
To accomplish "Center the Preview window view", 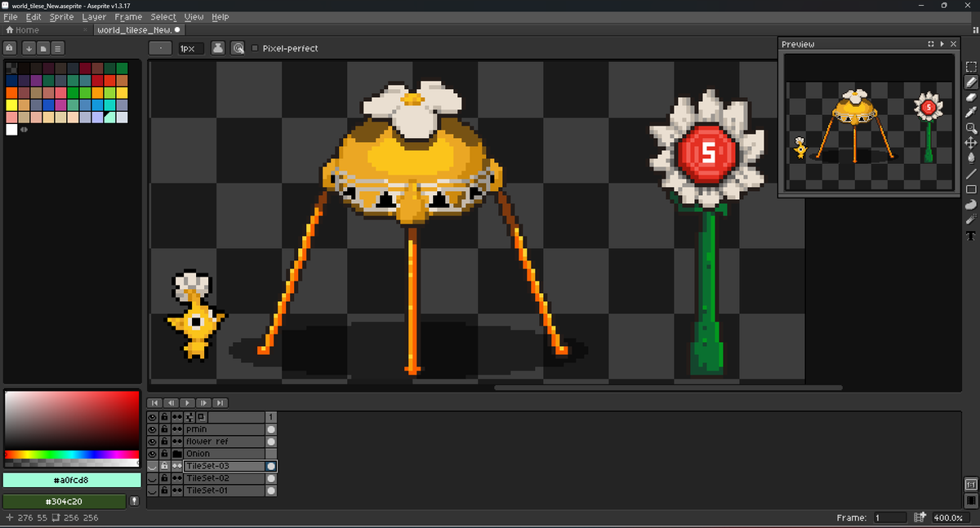I will click(x=931, y=44).
